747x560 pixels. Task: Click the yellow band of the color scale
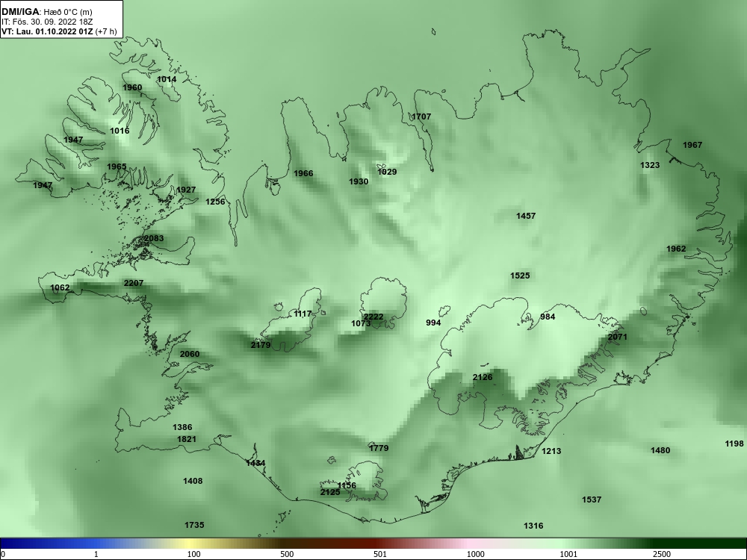click(188, 544)
